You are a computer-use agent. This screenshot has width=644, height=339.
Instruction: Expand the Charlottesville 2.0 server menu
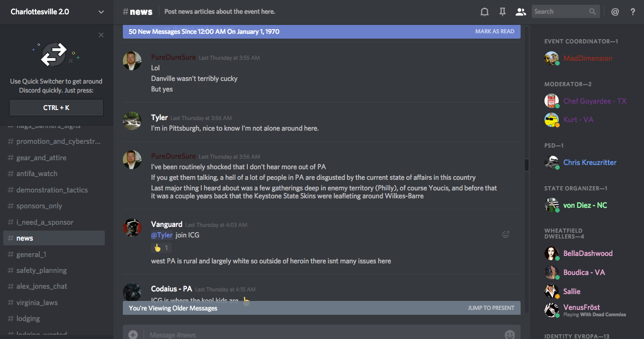101,12
